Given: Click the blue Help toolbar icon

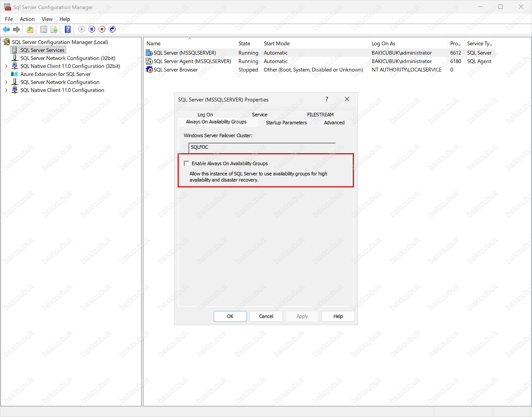Looking at the screenshot, I should (68, 29).
